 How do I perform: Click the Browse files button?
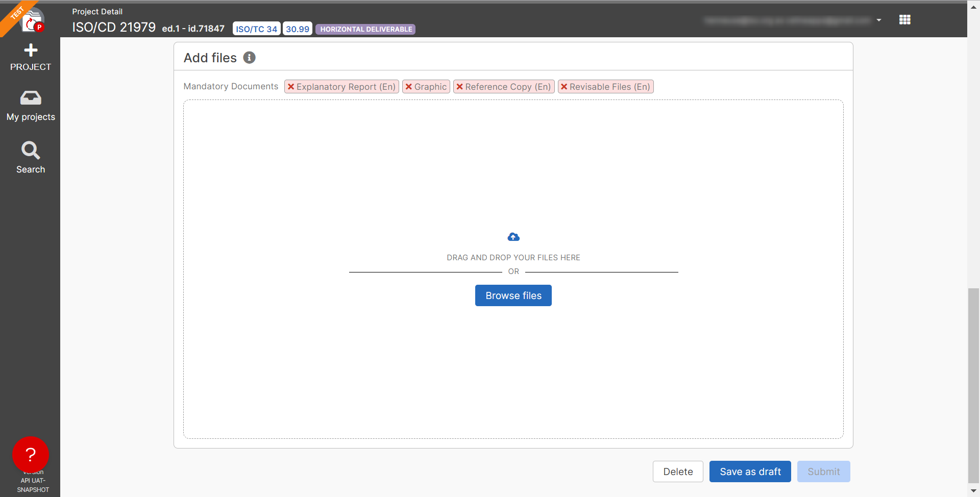[x=513, y=295]
